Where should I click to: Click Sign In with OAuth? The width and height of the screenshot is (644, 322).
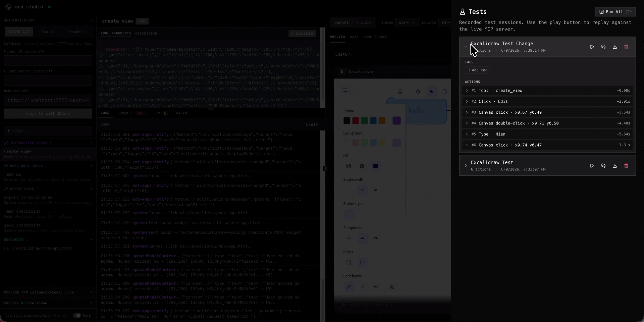click(48, 113)
